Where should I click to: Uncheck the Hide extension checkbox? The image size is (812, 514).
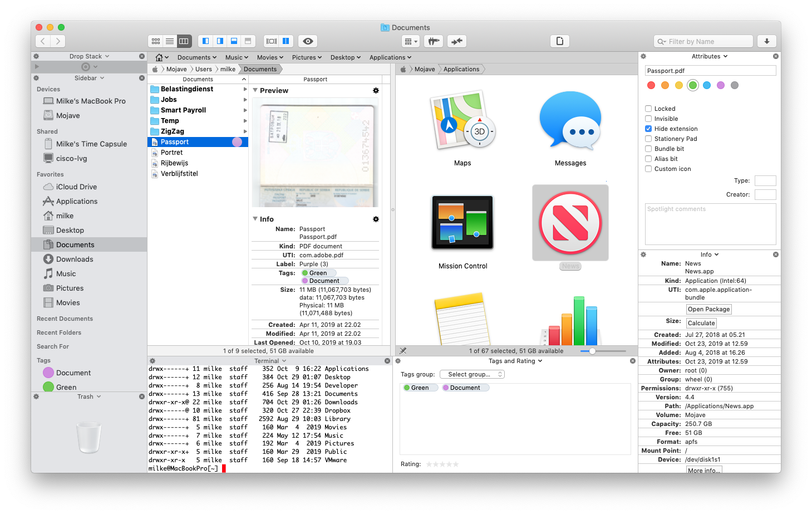[x=648, y=129]
